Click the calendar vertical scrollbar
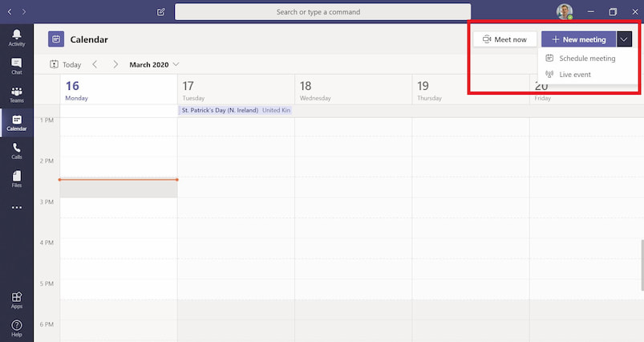Viewport: 644px width, 342px height. [x=642, y=264]
